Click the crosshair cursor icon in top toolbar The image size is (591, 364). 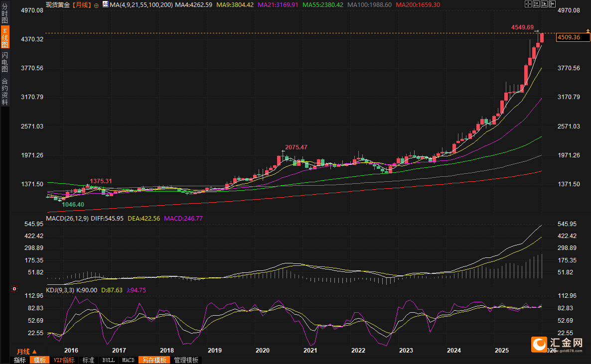528,4
